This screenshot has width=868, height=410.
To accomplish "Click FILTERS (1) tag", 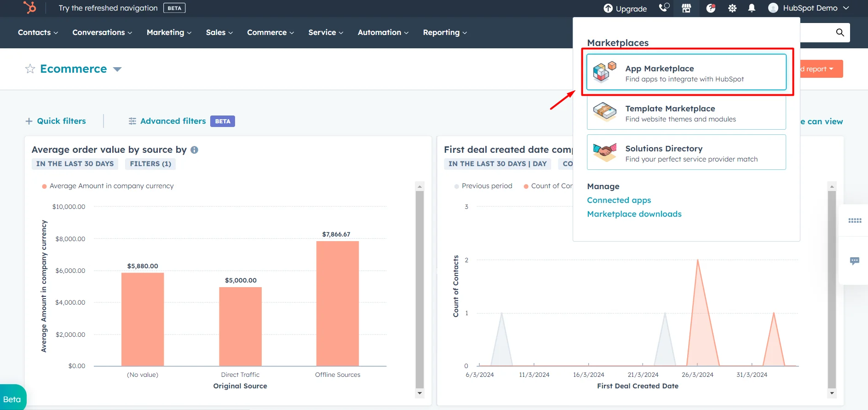I will [150, 164].
